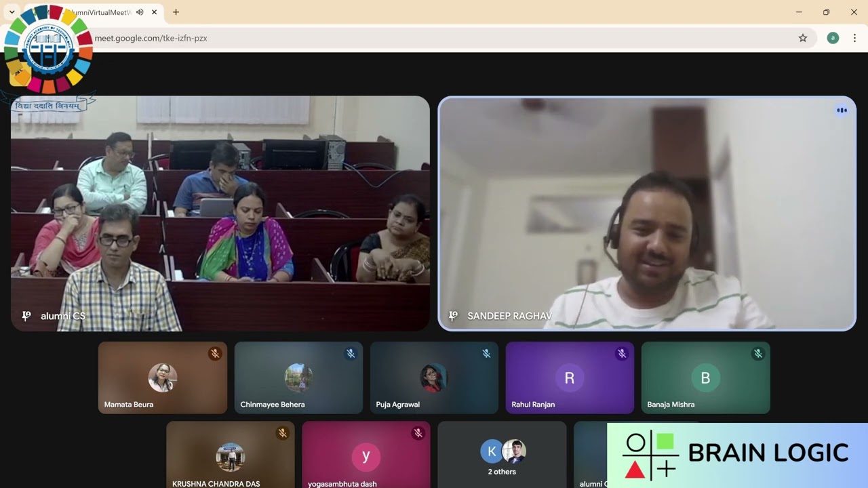Image resolution: width=868 pixels, height=488 pixels.
Task: Click the speaking indicator on Sandeep's tile
Action: point(842,110)
